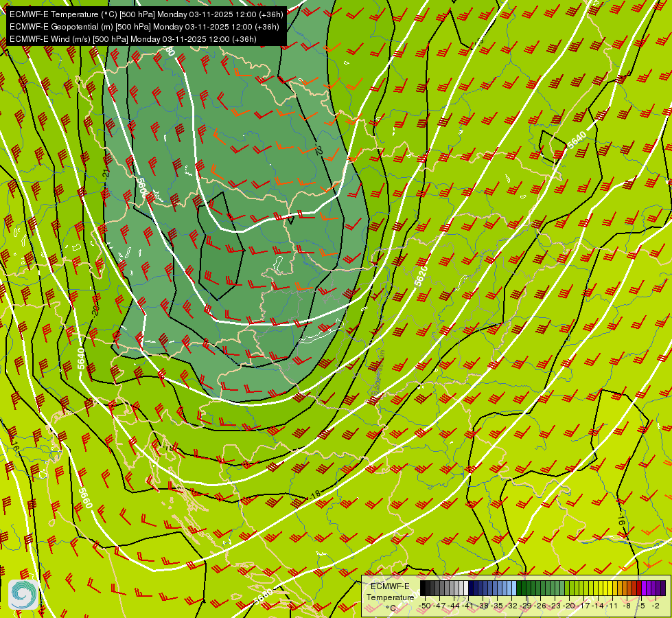This screenshot has height=618, width=672.
Task: Click the -14 legend scale value
Action: [x=598, y=606]
